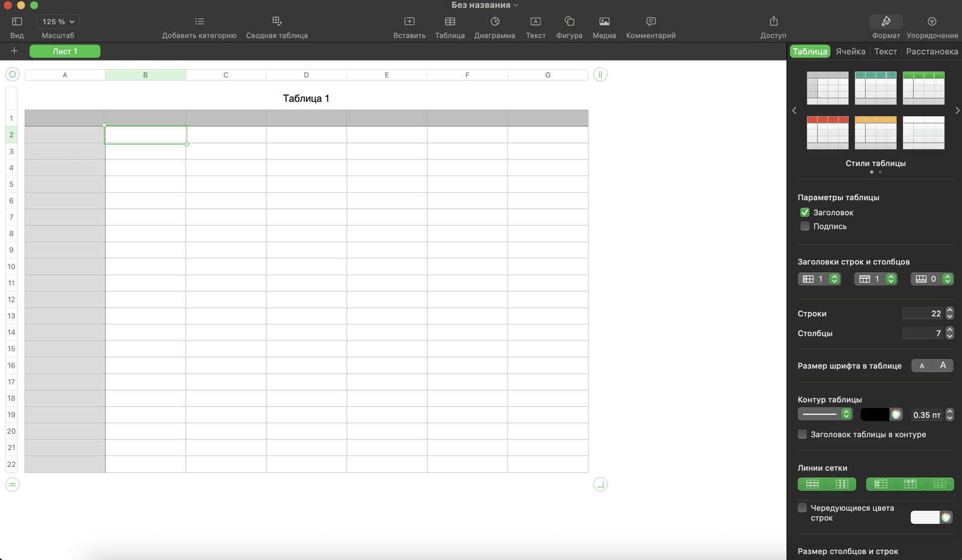Enable Чередующиеся цвета строк checkbox
The image size is (962, 560).
coord(802,508)
